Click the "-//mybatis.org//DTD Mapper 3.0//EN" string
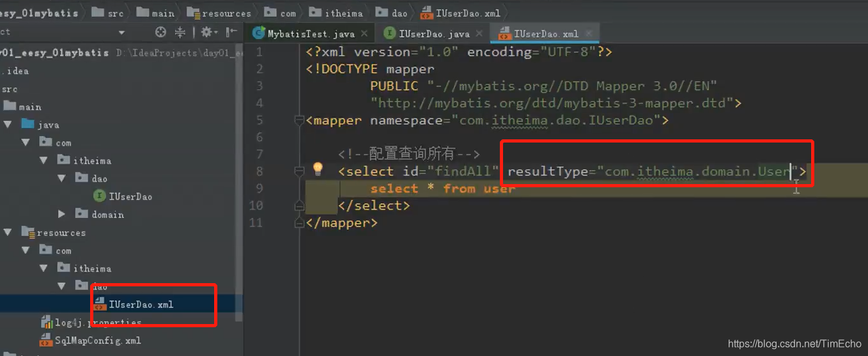The height and width of the screenshot is (356, 868). pyautogui.click(x=572, y=86)
